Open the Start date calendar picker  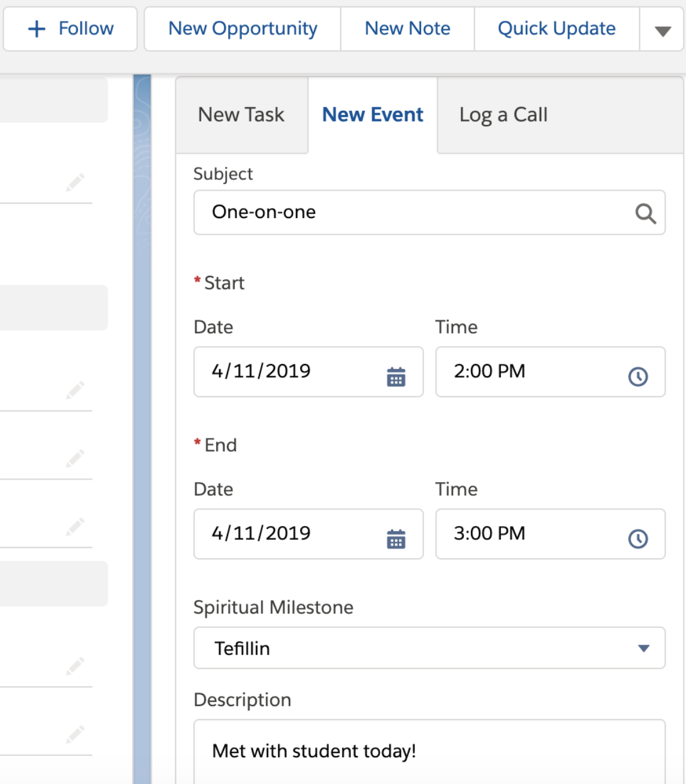click(x=396, y=377)
